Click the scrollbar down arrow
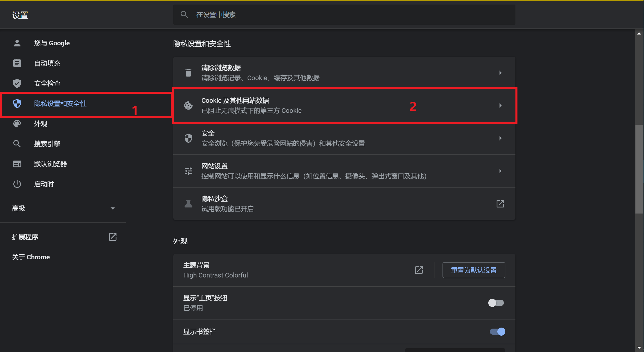The image size is (644, 352). pyautogui.click(x=639, y=348)
